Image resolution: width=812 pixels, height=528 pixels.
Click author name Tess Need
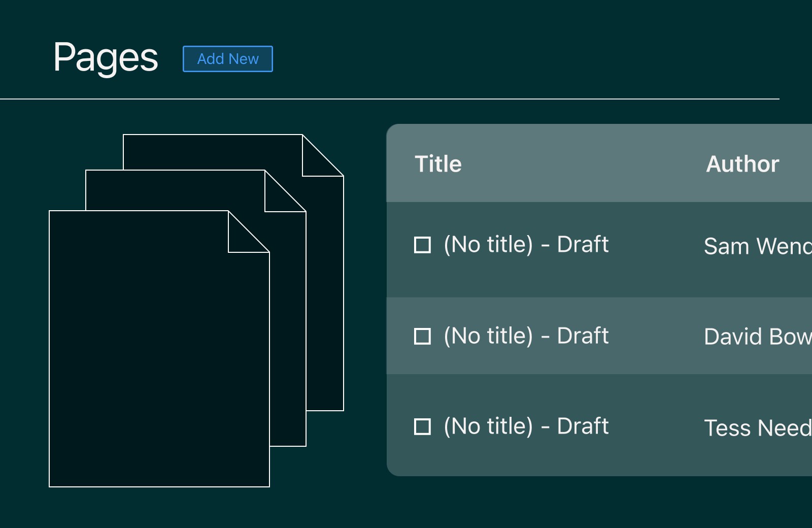pos(758,428)
